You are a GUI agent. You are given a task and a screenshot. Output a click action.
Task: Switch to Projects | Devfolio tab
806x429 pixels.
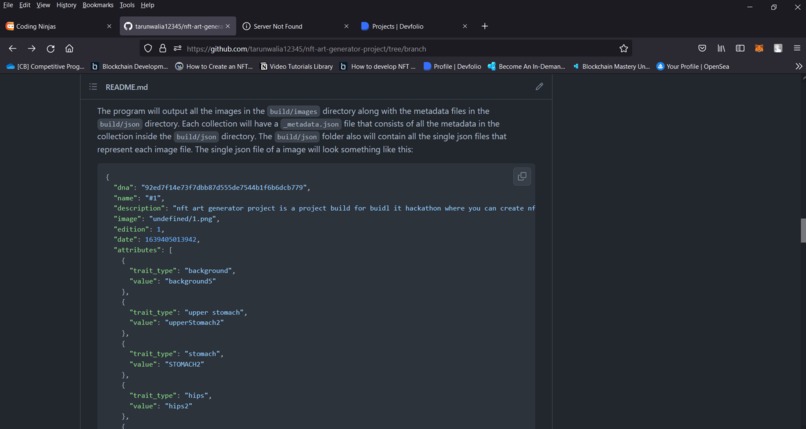click(414, 26)
